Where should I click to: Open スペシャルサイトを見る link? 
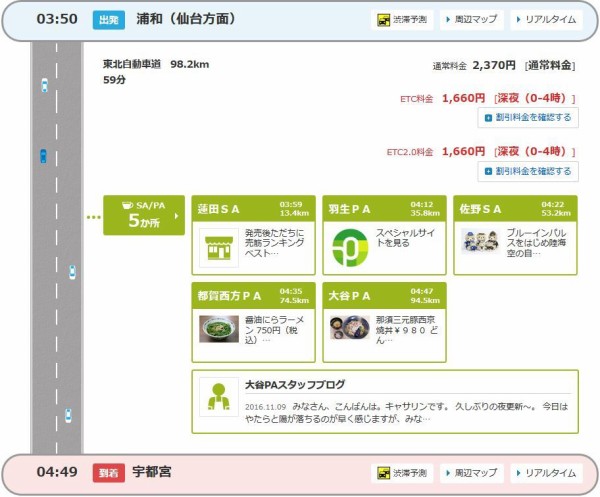tap(406, 238)
